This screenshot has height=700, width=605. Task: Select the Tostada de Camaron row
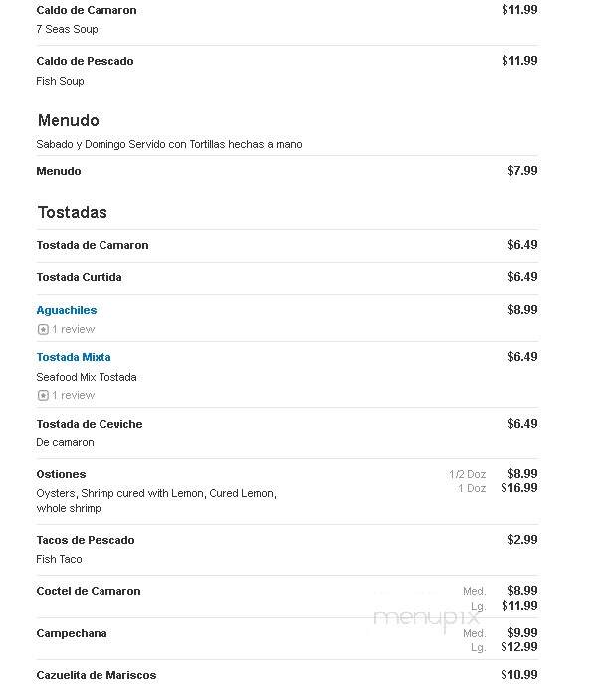point(287,245)
